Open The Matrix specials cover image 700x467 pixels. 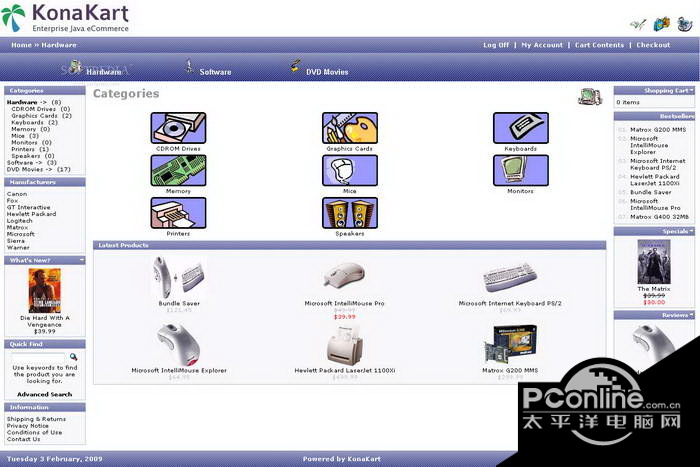(654, 262)
